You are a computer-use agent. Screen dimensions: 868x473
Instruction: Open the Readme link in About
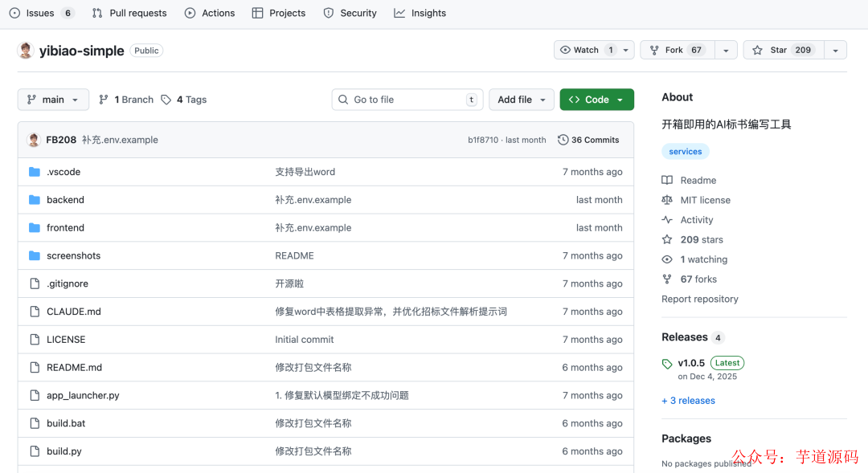coord(690,181)
